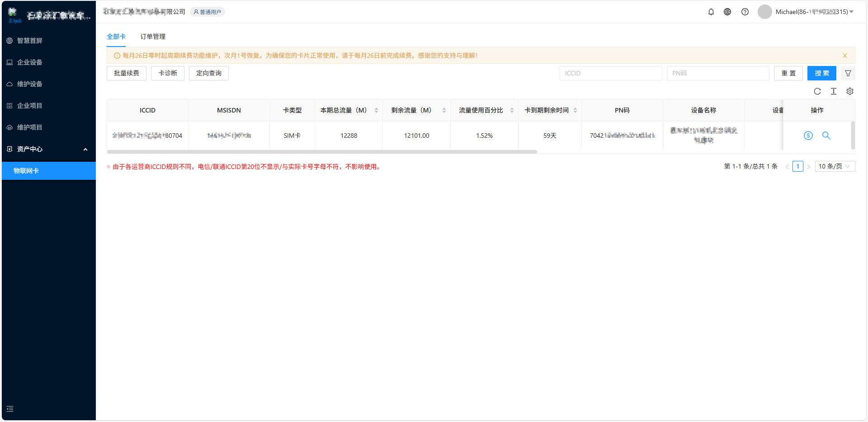Click the table horizontal scrollbar
868x422 pixels.
click(322, 152)
